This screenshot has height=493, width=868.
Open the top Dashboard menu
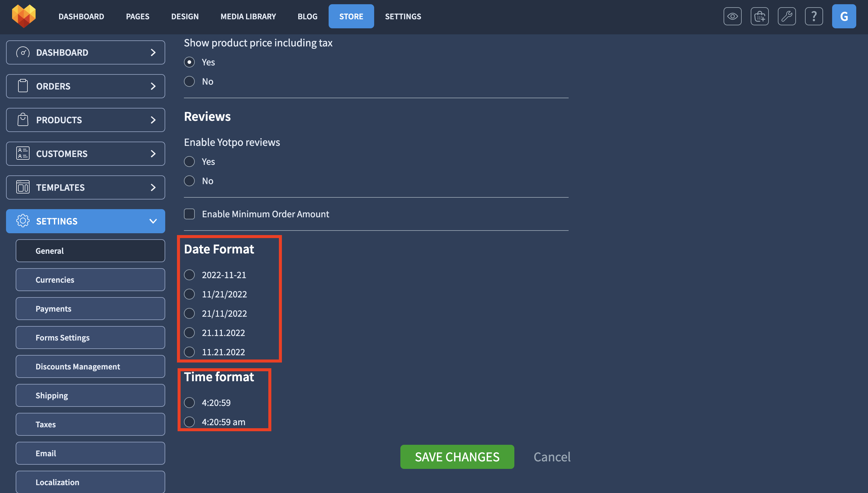pyautogui.click(x=81, y=16)
